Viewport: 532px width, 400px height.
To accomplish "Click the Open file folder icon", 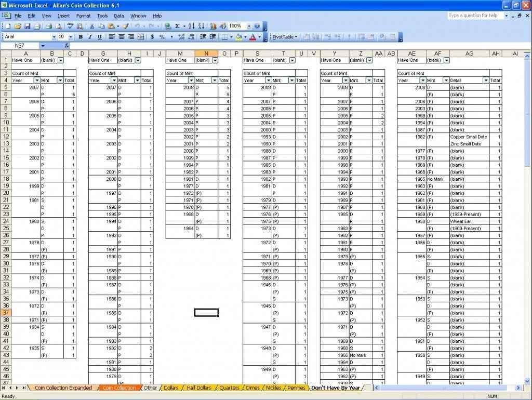I will coord(18,26).
